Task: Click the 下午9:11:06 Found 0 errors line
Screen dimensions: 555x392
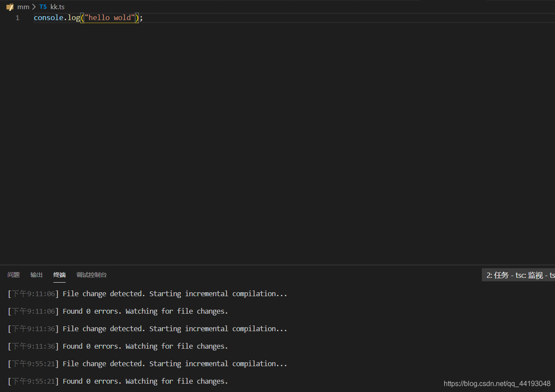Action: [118, 311]
